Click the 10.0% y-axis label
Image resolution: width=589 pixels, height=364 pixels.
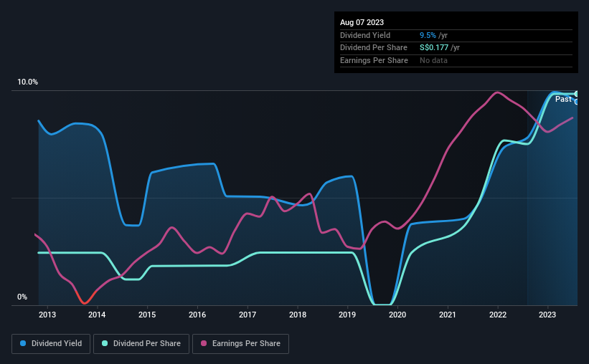click(27, 82)
